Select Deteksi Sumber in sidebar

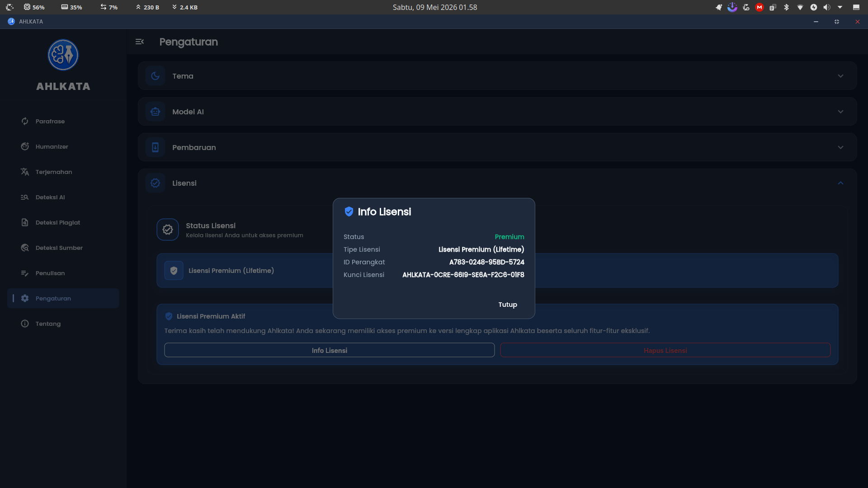tap(63, 248)
